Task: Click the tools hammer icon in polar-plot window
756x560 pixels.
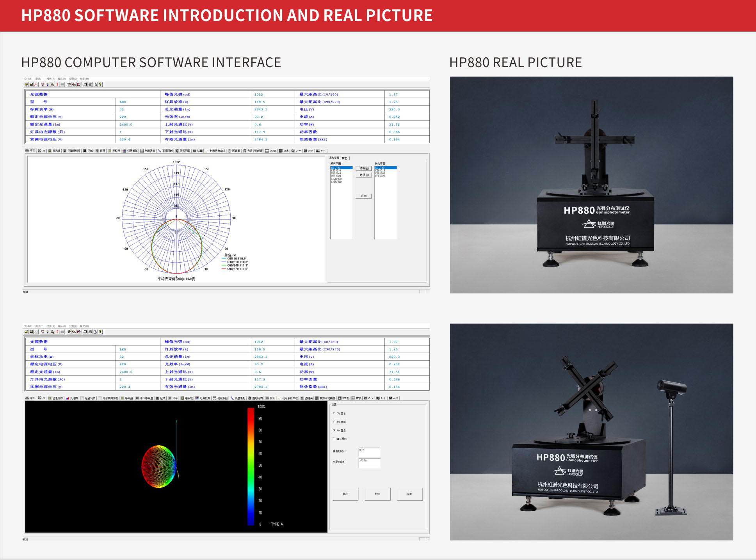Action: 69,84
